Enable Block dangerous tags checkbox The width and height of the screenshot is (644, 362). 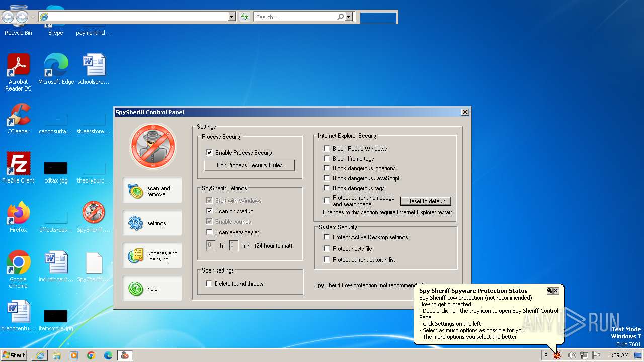[327, 188]
